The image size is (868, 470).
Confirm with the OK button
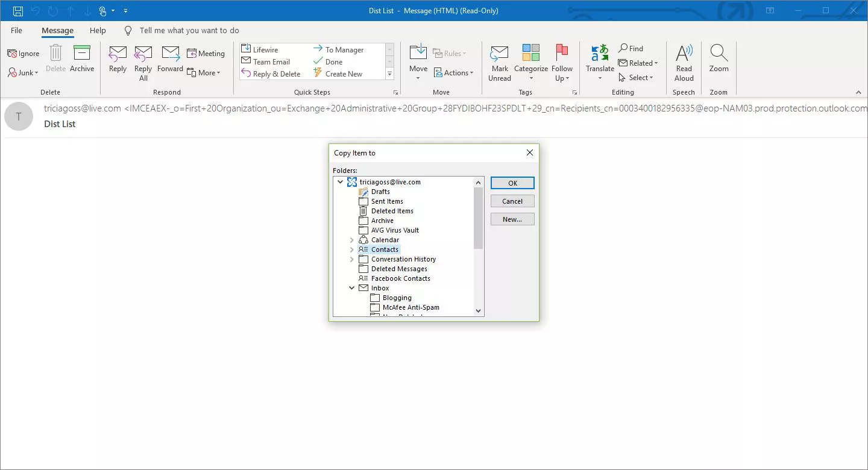pos(512,183)
